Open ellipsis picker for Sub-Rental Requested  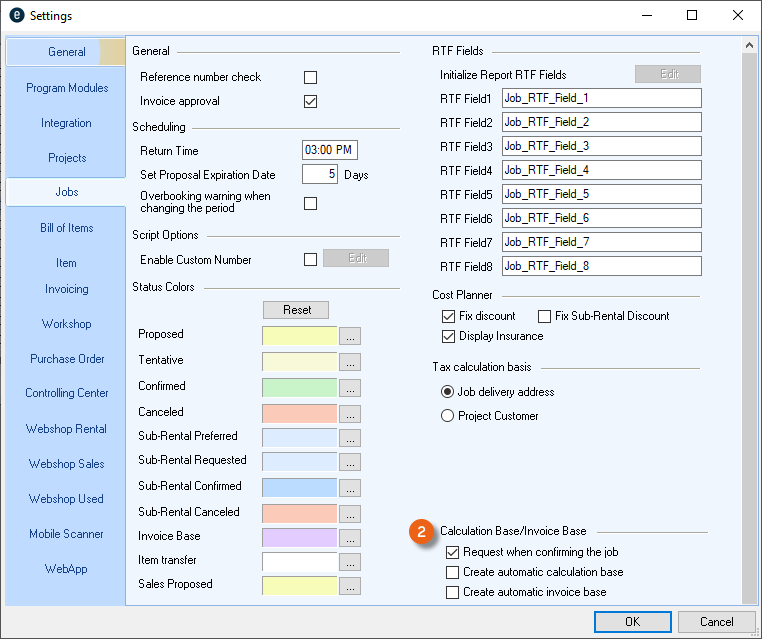tap(350, 462)
